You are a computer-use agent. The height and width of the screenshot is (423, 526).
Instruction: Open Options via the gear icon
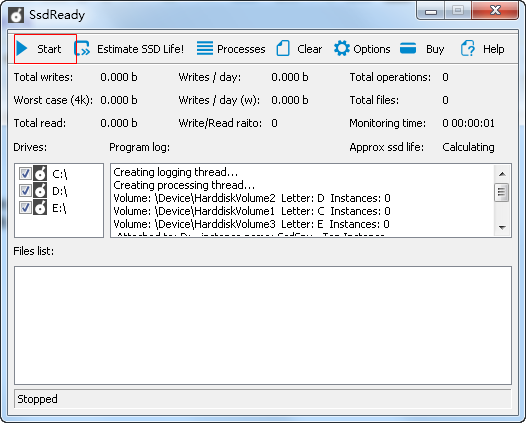click(x=342, y=48)
